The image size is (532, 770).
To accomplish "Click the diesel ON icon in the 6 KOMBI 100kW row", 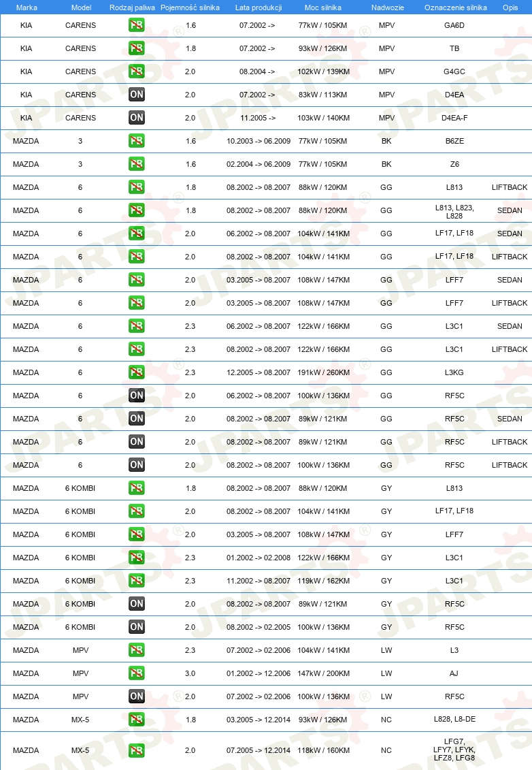I will pyautogui.click(x=137, y=627).
